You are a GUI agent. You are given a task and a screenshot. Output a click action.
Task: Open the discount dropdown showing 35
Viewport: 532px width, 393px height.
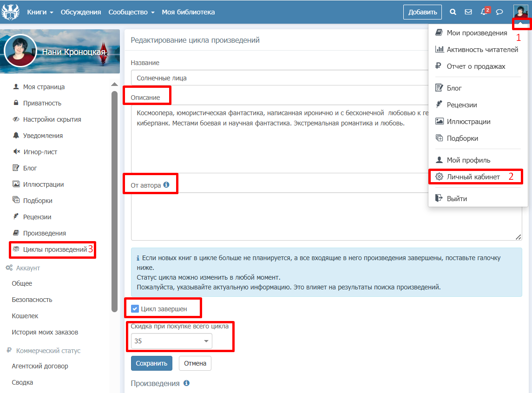[171, 341]
